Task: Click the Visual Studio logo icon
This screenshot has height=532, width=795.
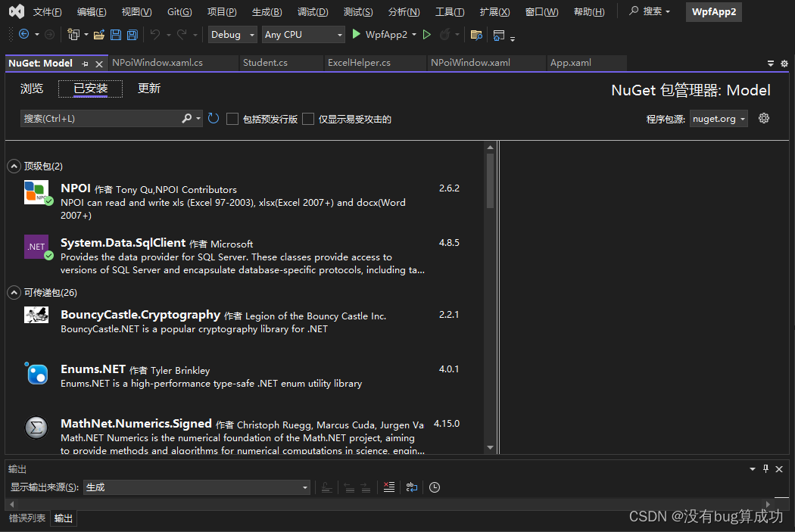Action: pos(16,11)
